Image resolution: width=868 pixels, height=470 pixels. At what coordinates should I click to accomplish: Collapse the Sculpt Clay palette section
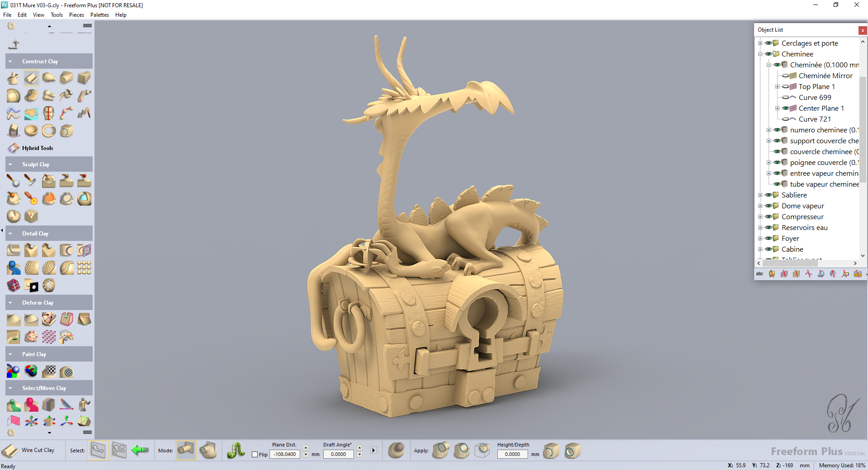[10, 164]
